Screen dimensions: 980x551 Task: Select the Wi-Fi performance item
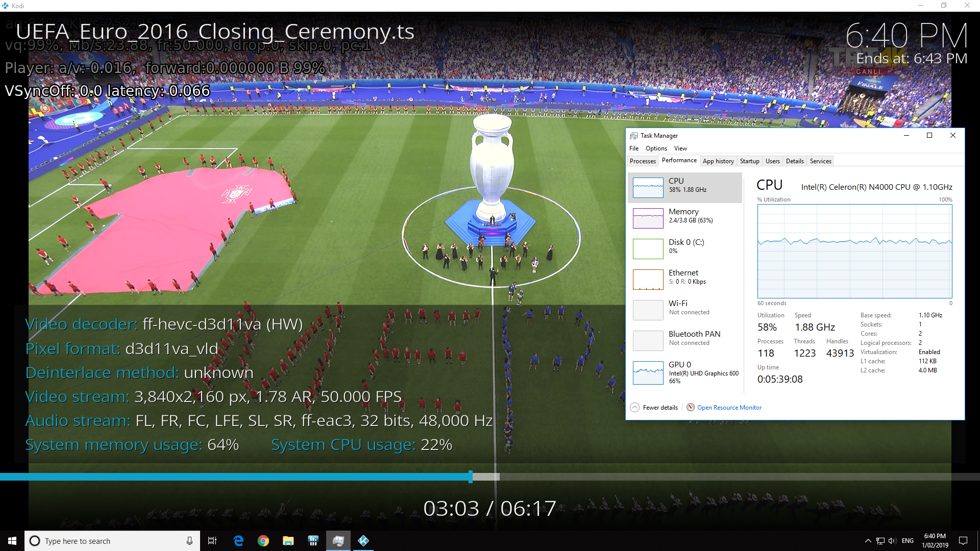point(684,310)
